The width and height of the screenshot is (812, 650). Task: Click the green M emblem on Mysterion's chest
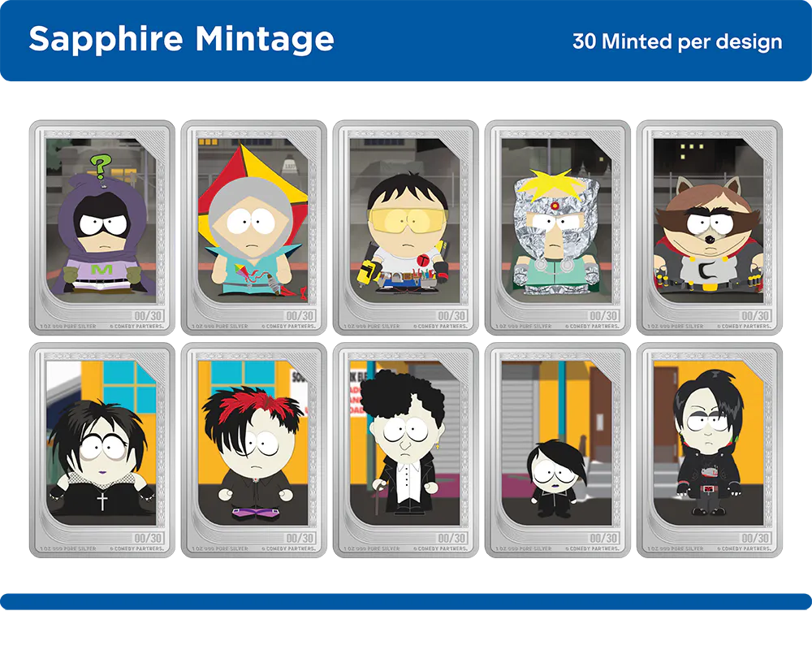click(x=101, y=270)
